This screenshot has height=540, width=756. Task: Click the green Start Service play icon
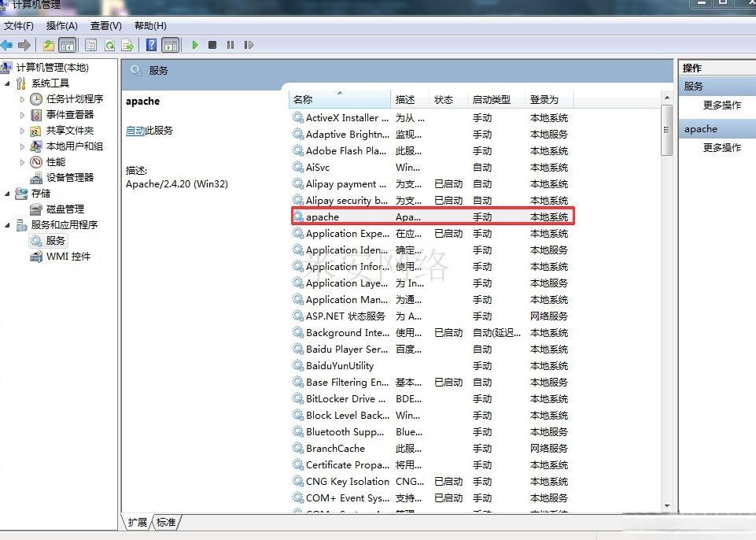tap(195, 45)
